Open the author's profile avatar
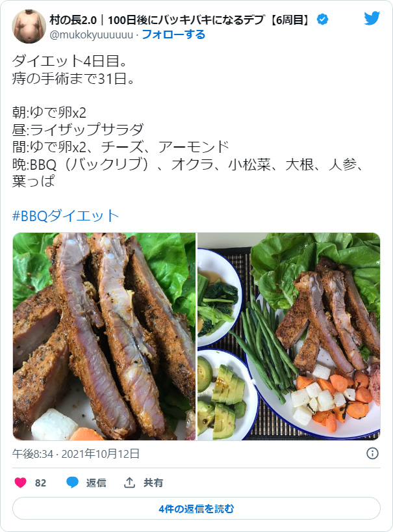 tap(29, 26)
